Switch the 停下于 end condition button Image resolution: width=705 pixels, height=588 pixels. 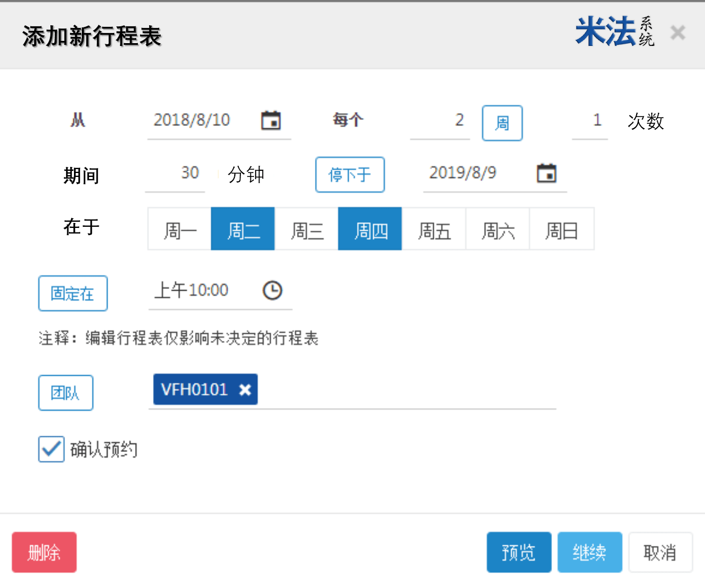click(x=350, y=175)
